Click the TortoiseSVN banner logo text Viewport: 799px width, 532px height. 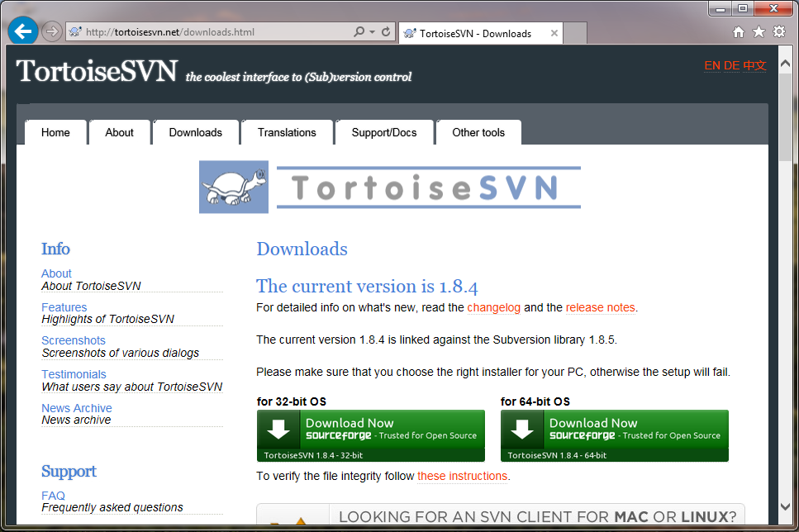(429, 188)
